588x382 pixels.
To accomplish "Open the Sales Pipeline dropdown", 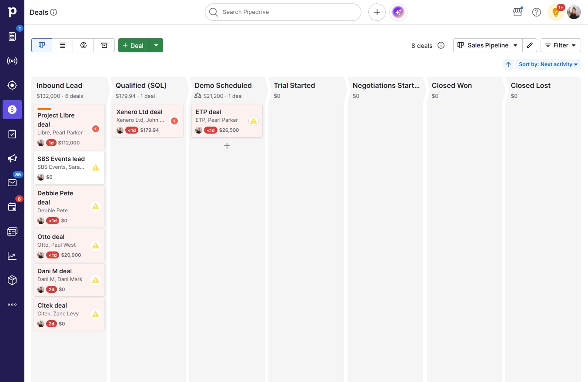I will coord(488,45).
